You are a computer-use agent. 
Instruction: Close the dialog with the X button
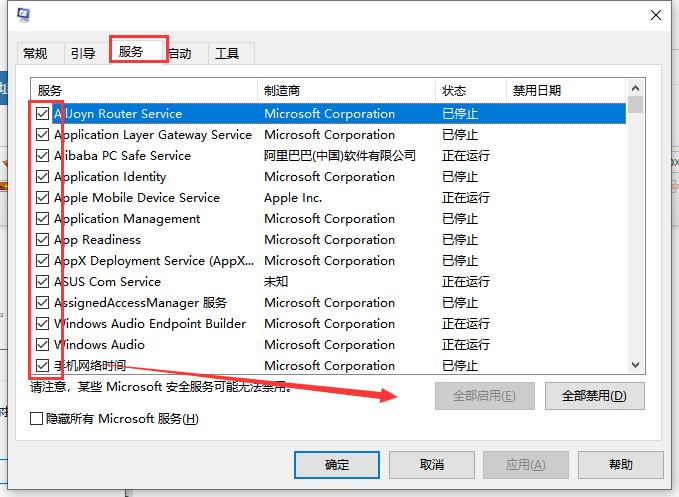(x=656, y=15)
